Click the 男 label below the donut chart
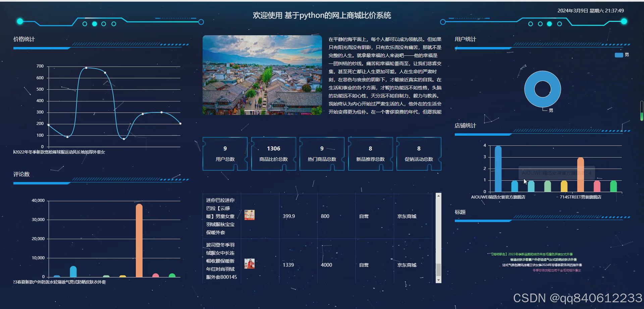Screen dimensions: 644x309 (551, 110)
